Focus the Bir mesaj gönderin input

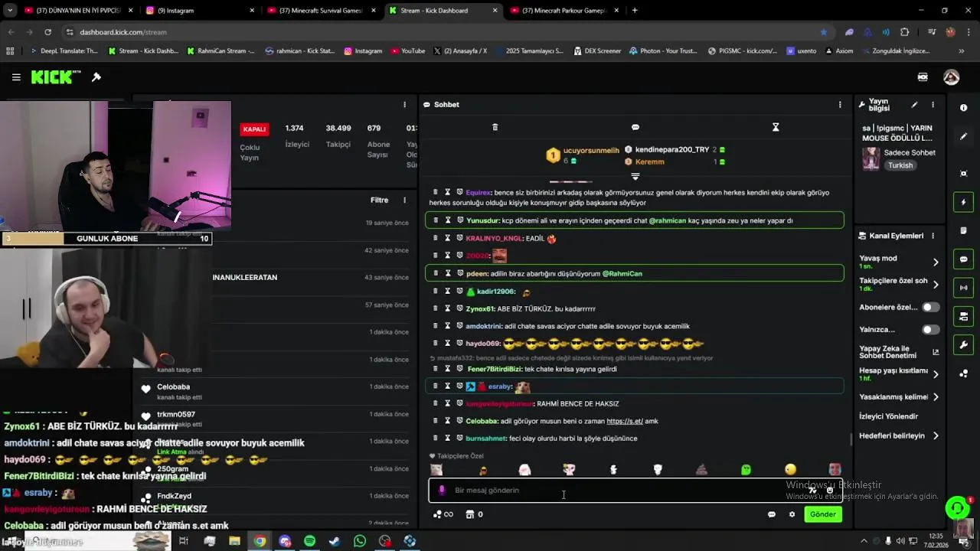click(635, 491)
